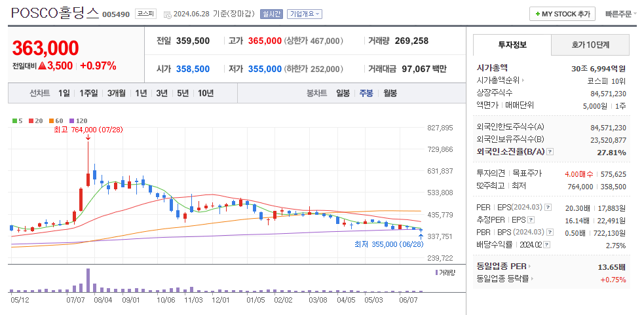Click the 전일 value 359,500
The height and width of the screenshot is (315, 644).
pyautogui.click(x=193, y=41)
